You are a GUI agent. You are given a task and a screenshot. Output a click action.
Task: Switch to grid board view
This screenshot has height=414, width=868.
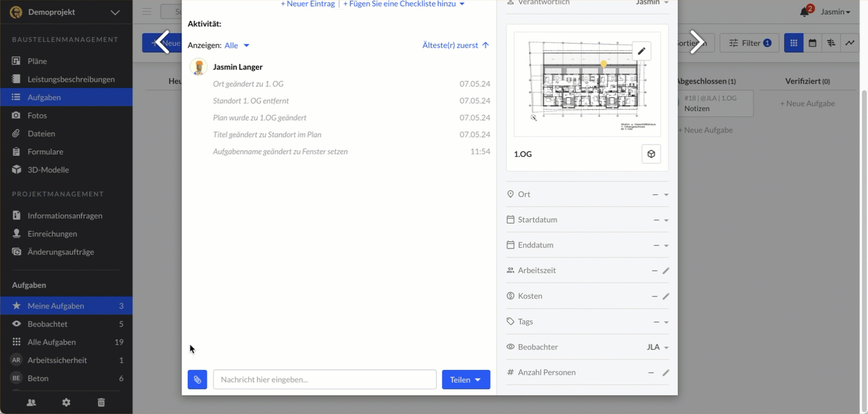793,43
